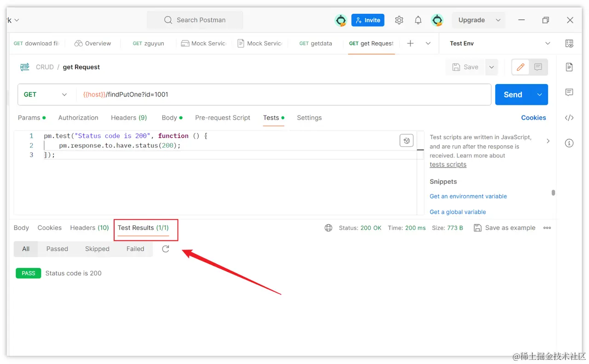The width and height of the screenshot is (589, 364).
Task: Open the GET download file tab
Action: point(37,43)
